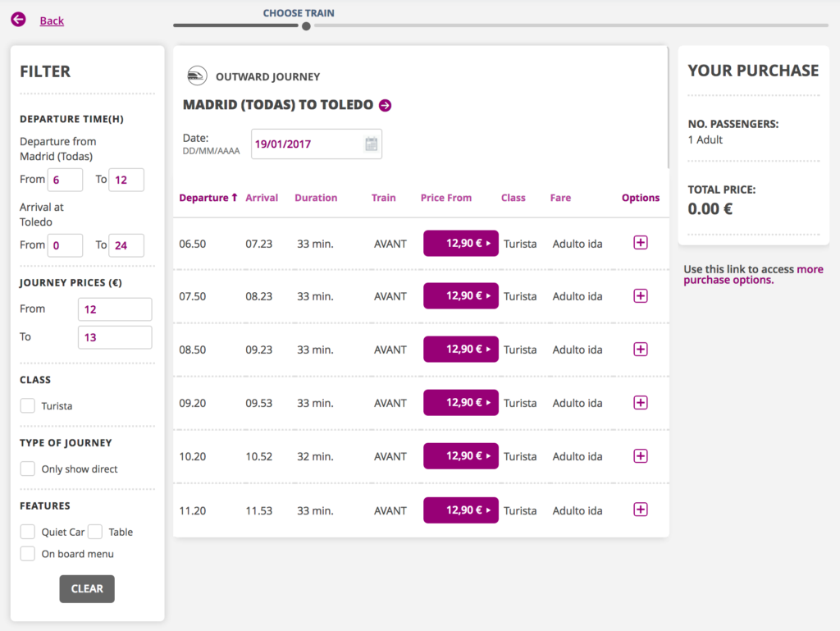Image resolution: width=840 pixels, height=631 pixels.
Task: Click Turista in the 08.50 row
Action: tap(520, 350)
